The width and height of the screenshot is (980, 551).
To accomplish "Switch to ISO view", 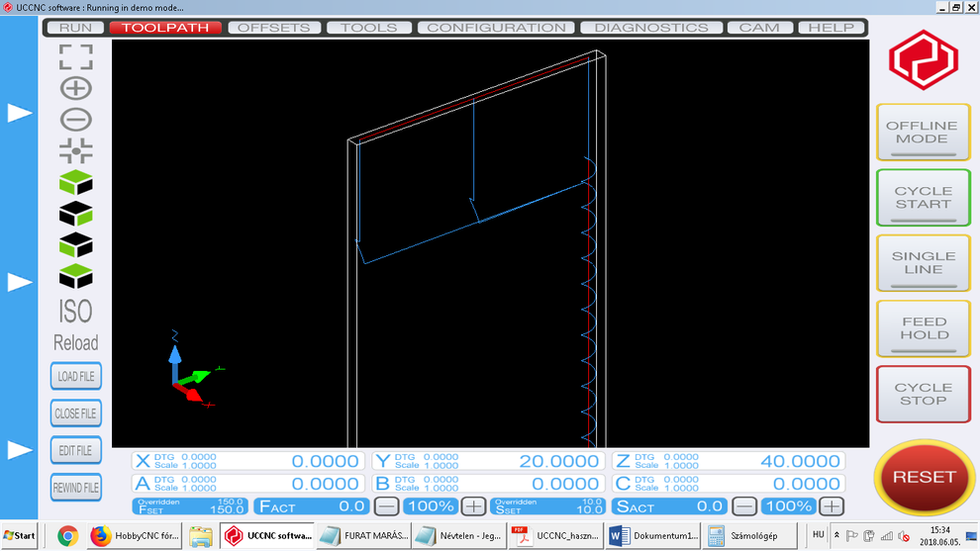I will pos(76,312).
